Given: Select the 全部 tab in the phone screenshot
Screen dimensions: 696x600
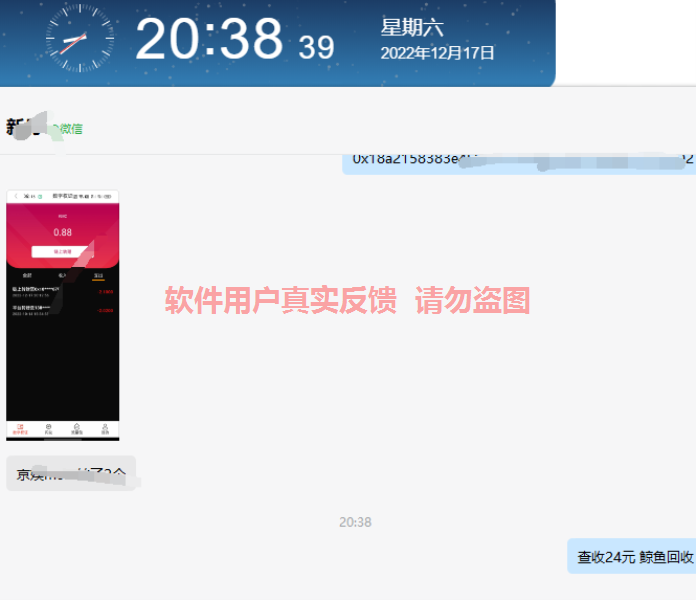Looking at the screenshot, I should click(27, 274).
